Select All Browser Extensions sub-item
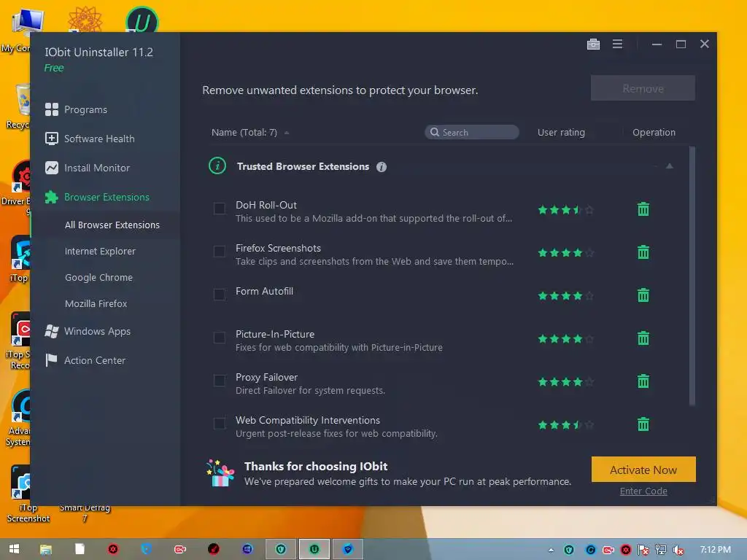The height and width of the screenshot is (560, 747). [x=112, y=225]
